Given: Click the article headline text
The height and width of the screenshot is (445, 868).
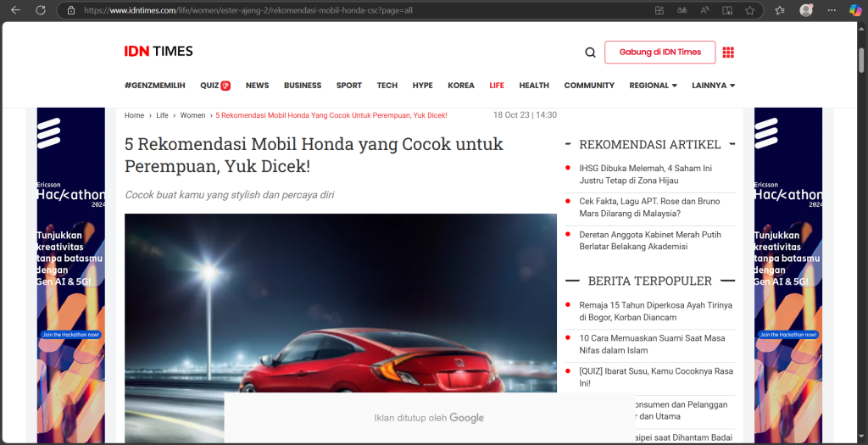Looking at the screenshot, I should tap(314, 155).
